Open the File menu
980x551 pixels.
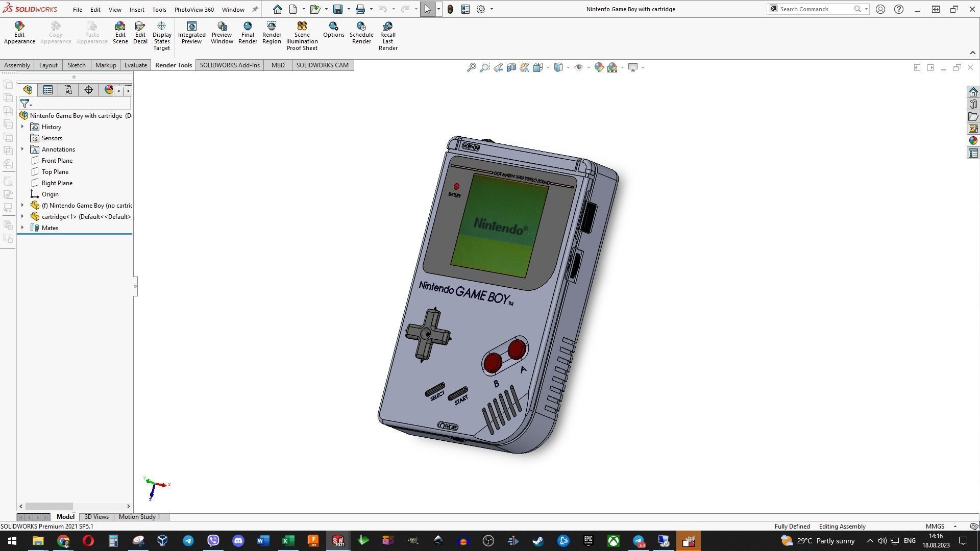tap(78, 10)
